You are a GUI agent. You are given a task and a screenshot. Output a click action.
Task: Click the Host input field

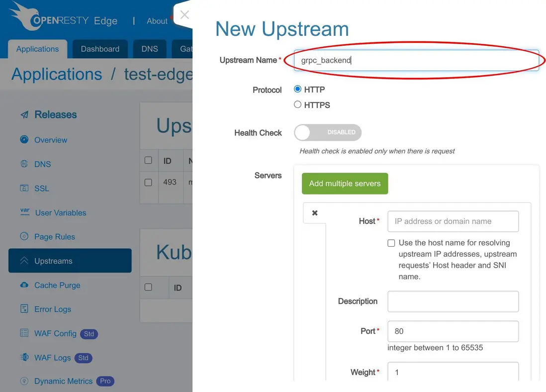coord(453,221)
